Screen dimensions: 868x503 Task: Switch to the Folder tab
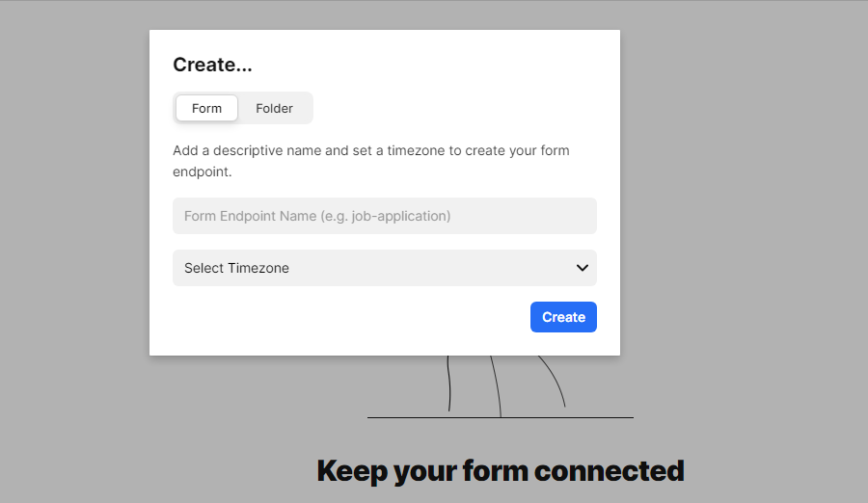coord(274,108)
